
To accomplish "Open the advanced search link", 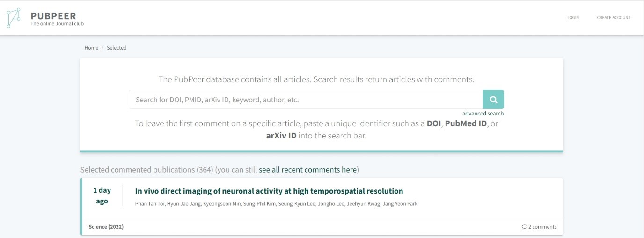I will click(483, 114).
